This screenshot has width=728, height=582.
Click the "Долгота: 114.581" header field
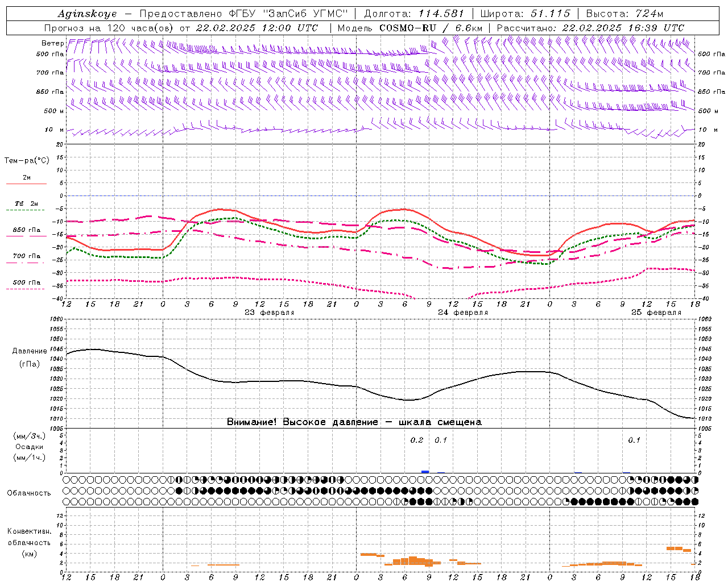pos(414,14)
